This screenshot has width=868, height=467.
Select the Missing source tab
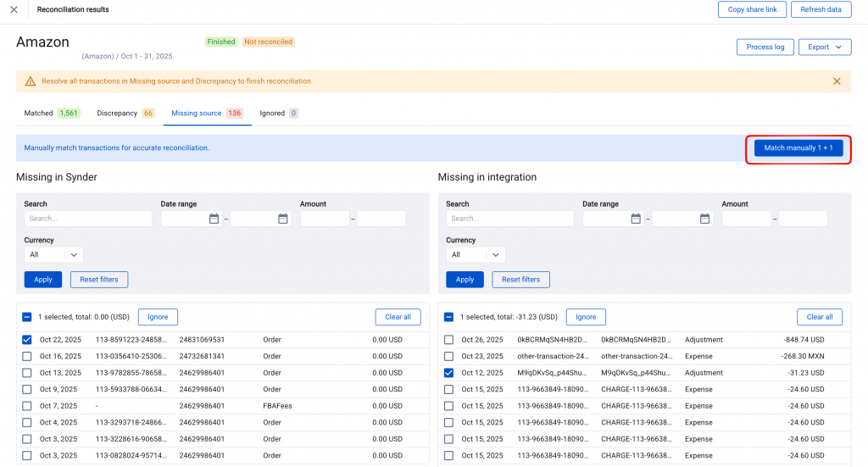[x=207, y=113]
